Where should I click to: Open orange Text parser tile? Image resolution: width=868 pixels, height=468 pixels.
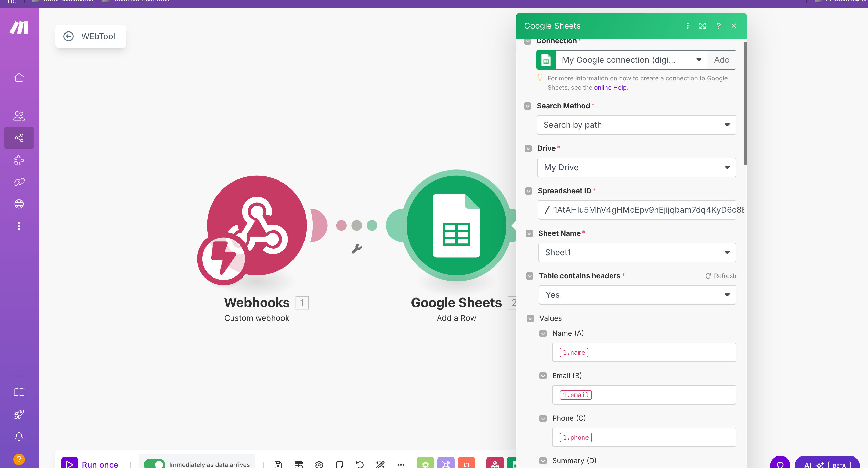click(x=466, y=463)
